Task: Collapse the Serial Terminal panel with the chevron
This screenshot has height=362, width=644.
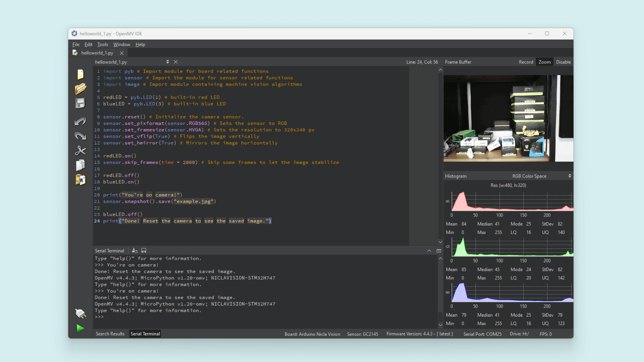Action: [x=429, y=251]
